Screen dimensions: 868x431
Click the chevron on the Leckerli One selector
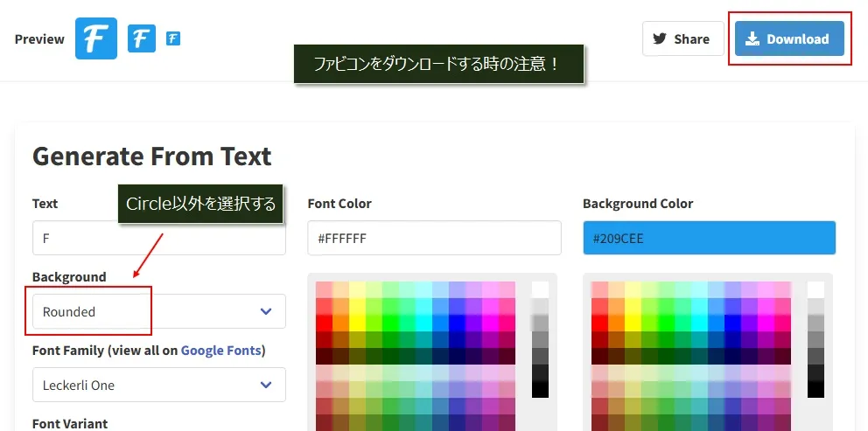pos(266,385)
